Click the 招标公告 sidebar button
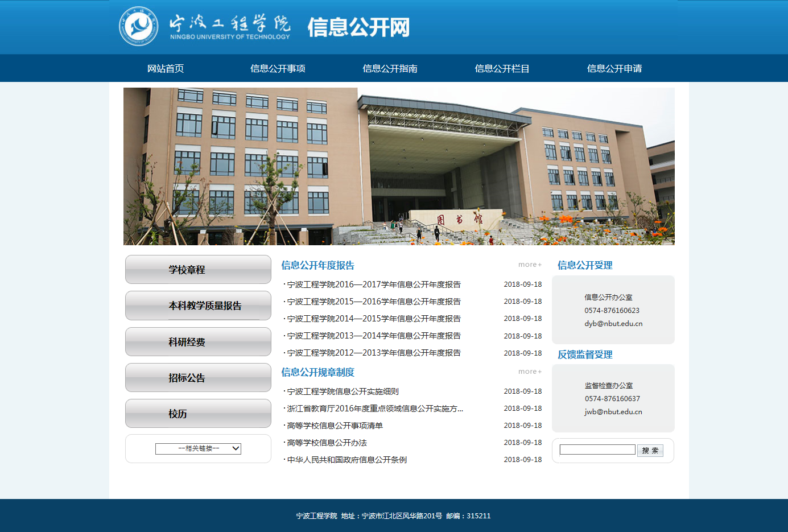 (x=198, y=378)
